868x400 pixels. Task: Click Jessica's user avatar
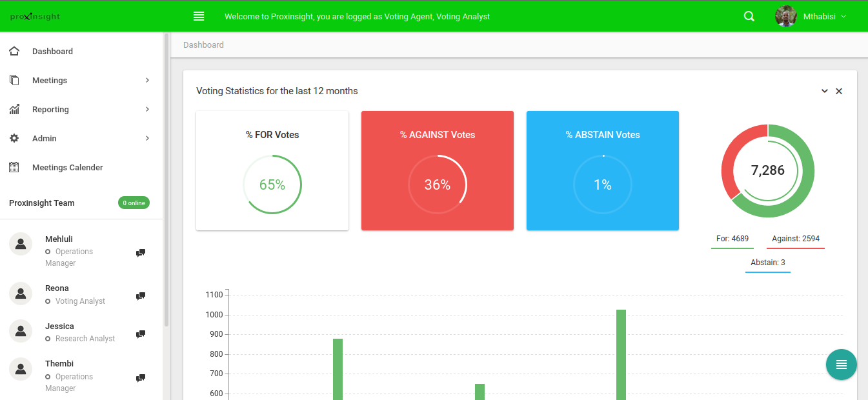[21, 331]
